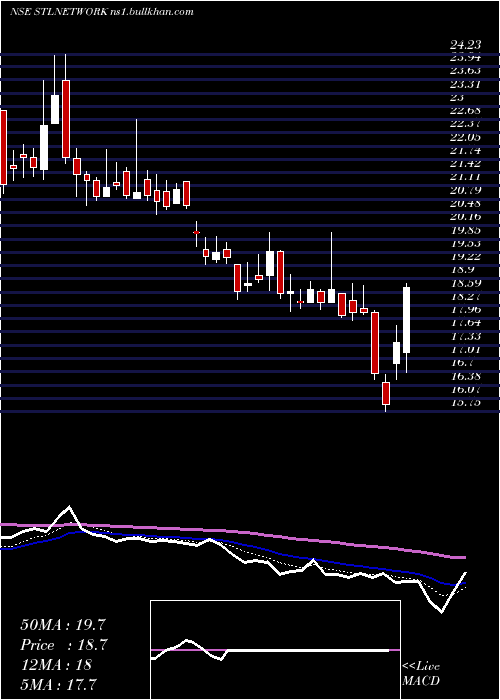Image resolution: width=500 pixels, height=700 pixels.
Task: Click the 19.53 price axis label
Action: (x=465, y=243)
